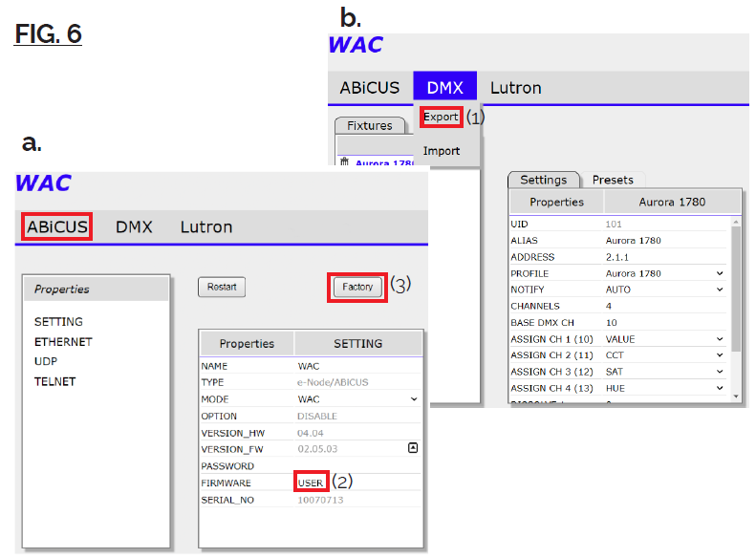Open ASSIGN CH 1 dropdown showing VALUE
The height and width of the screenshot is (558, 756).
719,339
